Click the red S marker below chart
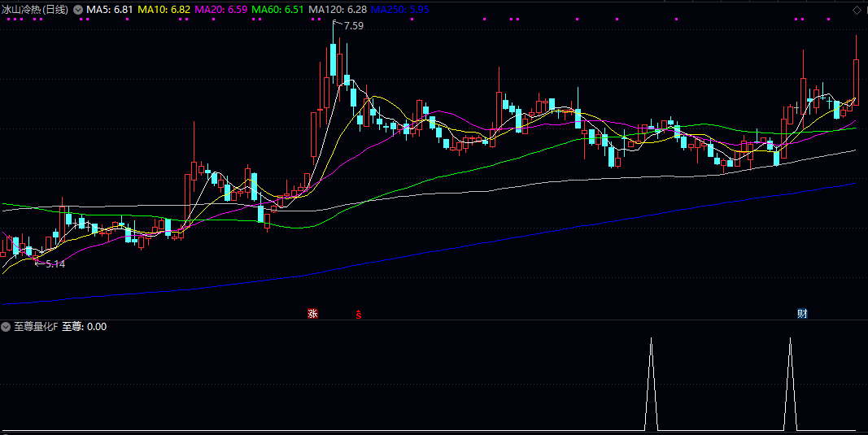This screenshot has width=868, height=435. pos(359,315)
